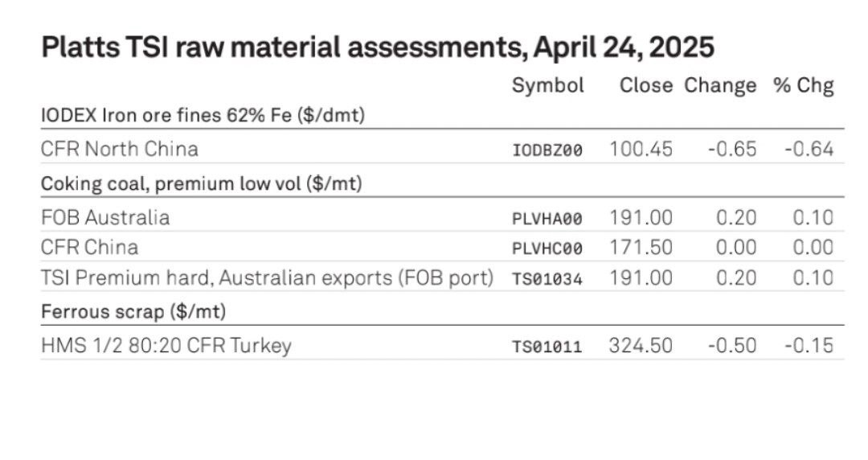
Task: Click the IODBZ00 symbol code
Action: [x=547, y=150]
